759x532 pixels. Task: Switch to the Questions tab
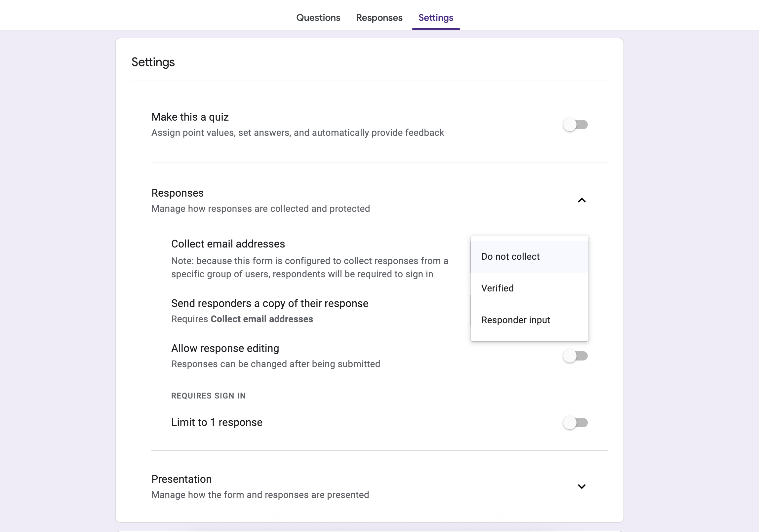point(318,18)
